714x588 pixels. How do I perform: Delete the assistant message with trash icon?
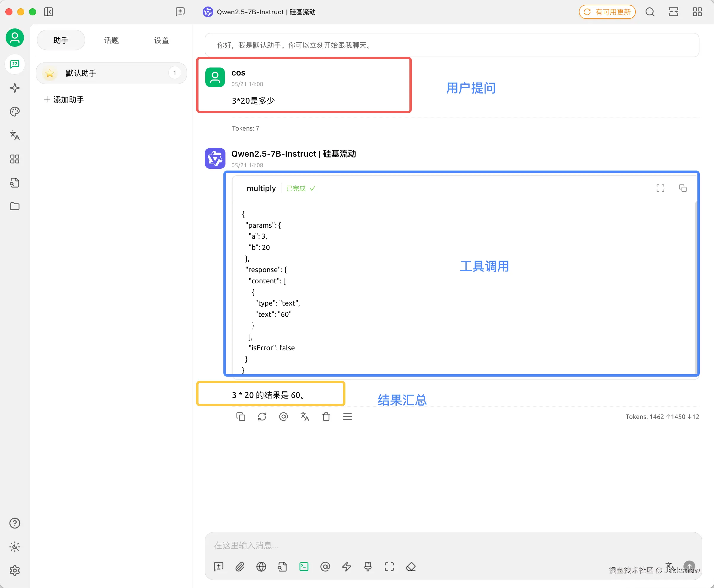326,417
